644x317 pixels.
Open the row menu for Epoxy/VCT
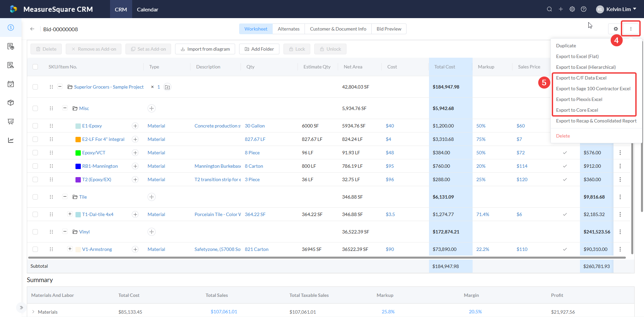(x=620, y=153)
